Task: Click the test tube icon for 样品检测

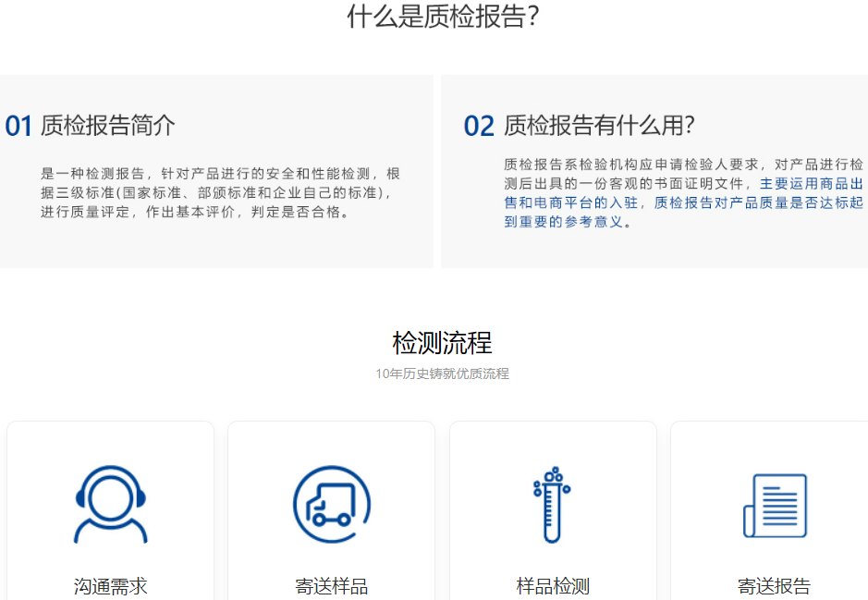Action: 552,504
